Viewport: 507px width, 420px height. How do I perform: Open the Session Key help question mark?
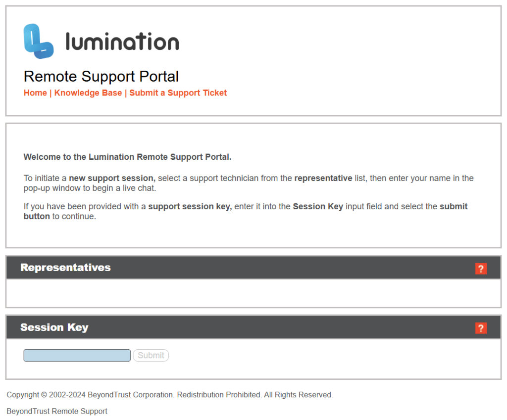tap(481, 328)
